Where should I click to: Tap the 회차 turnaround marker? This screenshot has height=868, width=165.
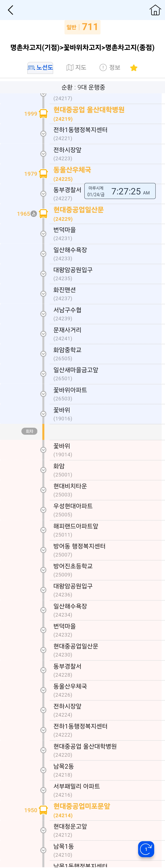click(29, 431)
